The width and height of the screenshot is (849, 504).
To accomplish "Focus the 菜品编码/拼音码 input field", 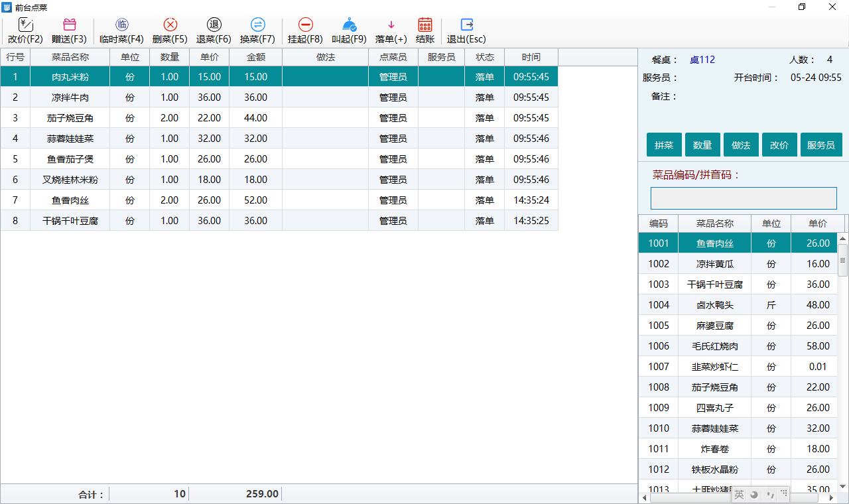I will coord(744,198).
